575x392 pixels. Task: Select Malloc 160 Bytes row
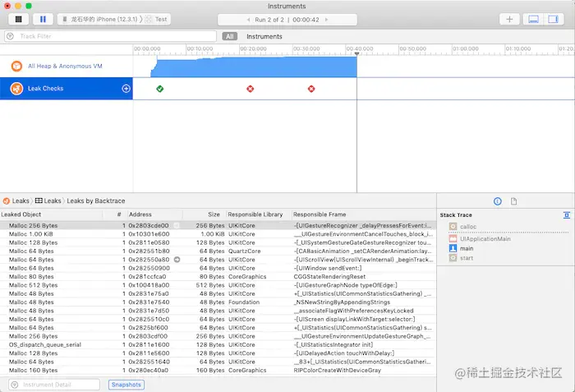coord(218,371)
